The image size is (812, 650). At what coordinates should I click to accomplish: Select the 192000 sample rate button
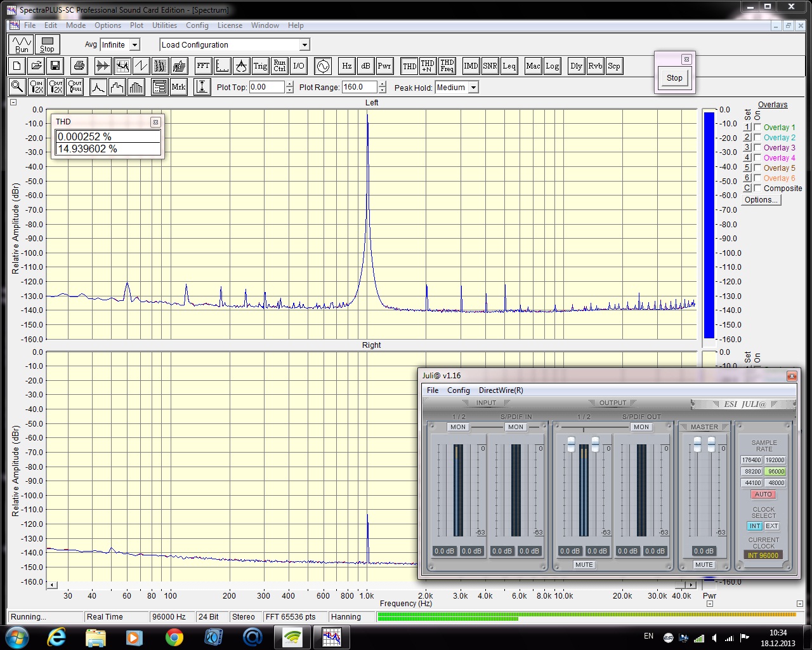tap(775, 460)
